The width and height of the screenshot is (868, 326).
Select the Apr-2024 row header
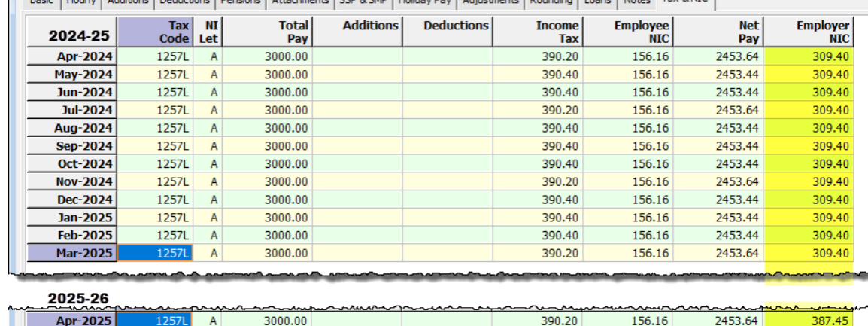pyautogui.click(x=72, y=56)
